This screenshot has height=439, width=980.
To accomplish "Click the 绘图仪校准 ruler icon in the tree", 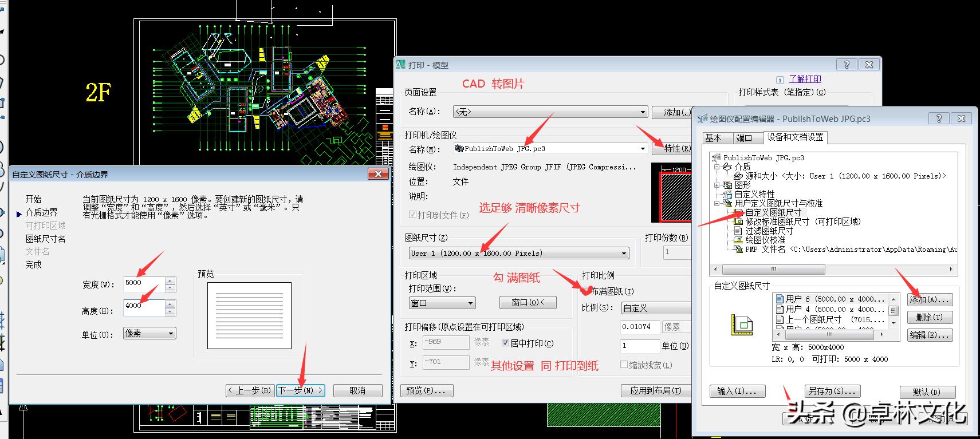I will click(x=739, y=240).
